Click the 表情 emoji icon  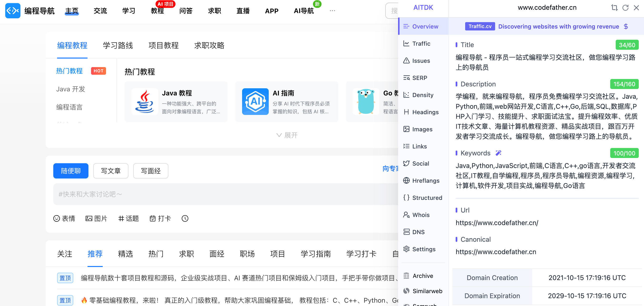click(57, 218)
